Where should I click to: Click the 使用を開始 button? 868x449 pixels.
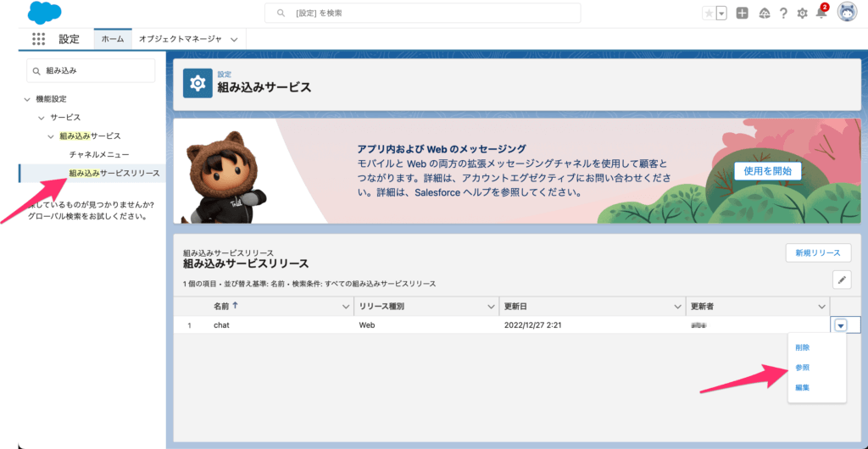(x=767, y=171)
